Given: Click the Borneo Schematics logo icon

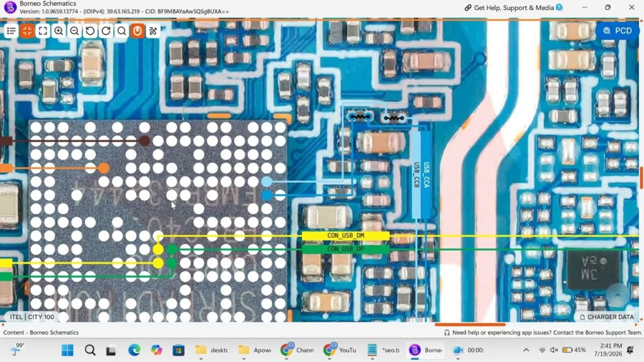Looking at the screenshot, I should [10, 7].
